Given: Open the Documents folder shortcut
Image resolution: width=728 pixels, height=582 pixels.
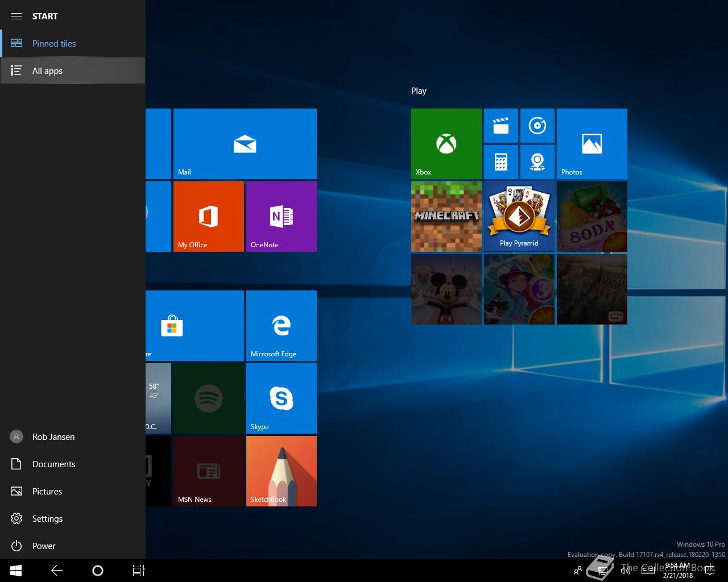Looking at the screenshot, I should 73,464.
